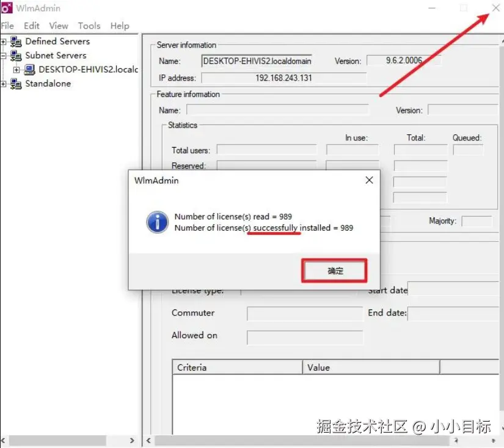The width and height of the screenshot is (504, 448).
Task: Click the server Name field DESKTOP-EHIVIS2.localdomain
Action: [257, 60]
